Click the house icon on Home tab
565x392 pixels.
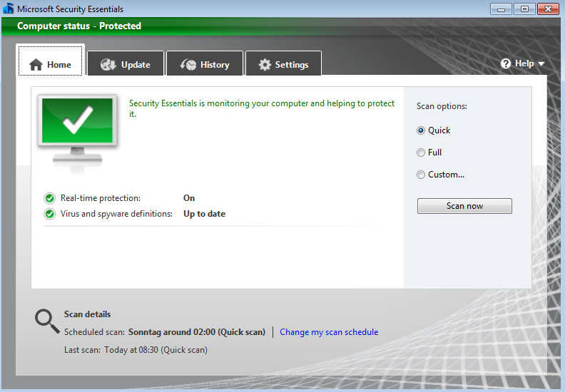[x=36, y=65]
